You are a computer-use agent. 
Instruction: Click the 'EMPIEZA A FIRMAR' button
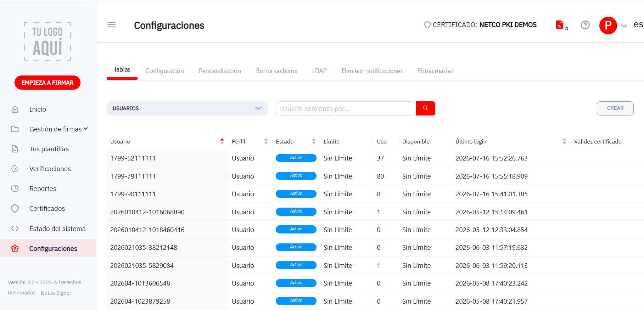pos(47,83)
